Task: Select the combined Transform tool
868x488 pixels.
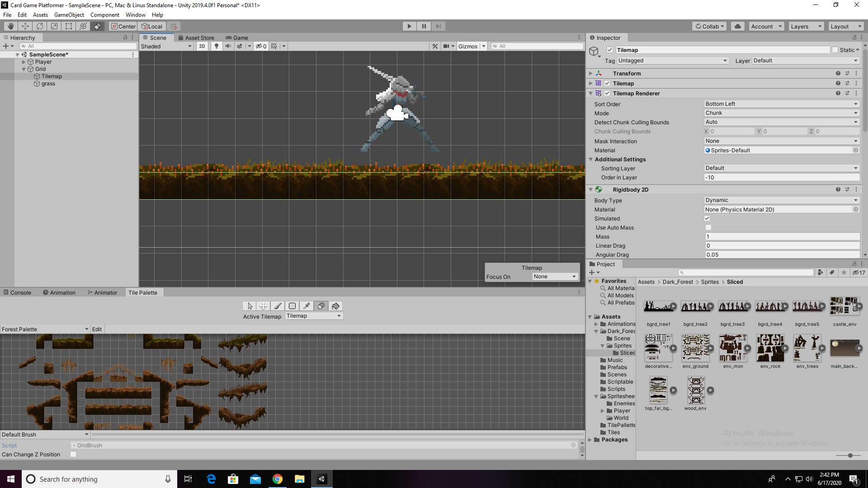Action: (83, 26)
